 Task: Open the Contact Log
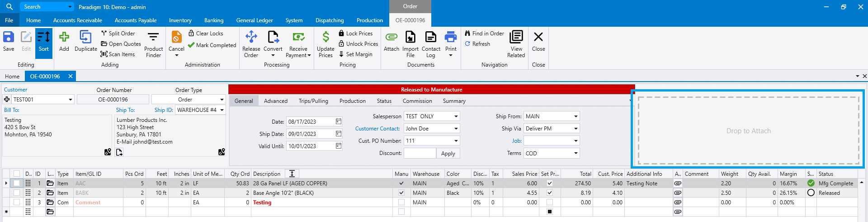coord(431,44)
